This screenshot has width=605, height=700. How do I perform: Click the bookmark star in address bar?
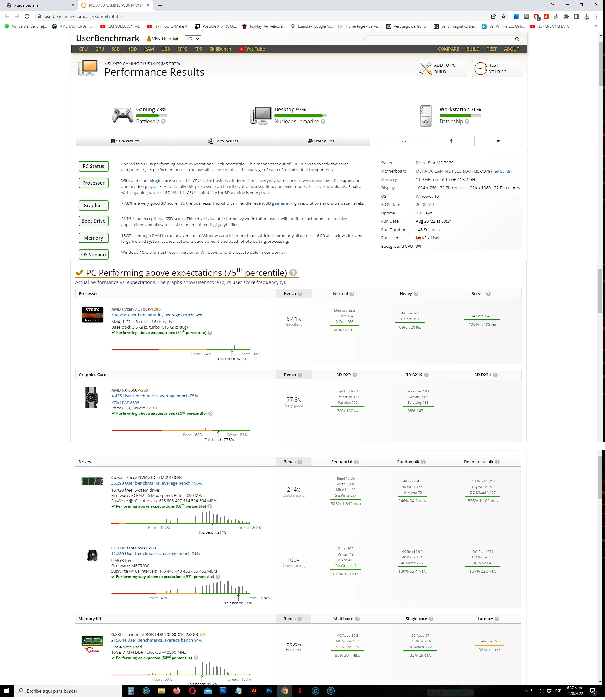point(503,16)
